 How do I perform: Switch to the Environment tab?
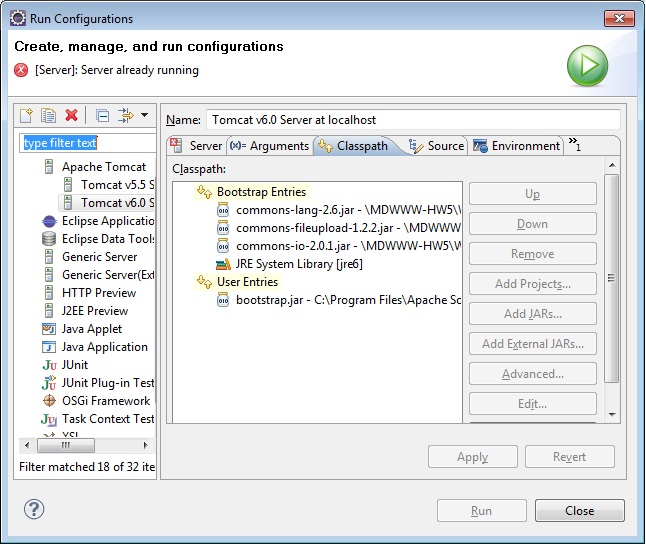[x=517, y=146]
